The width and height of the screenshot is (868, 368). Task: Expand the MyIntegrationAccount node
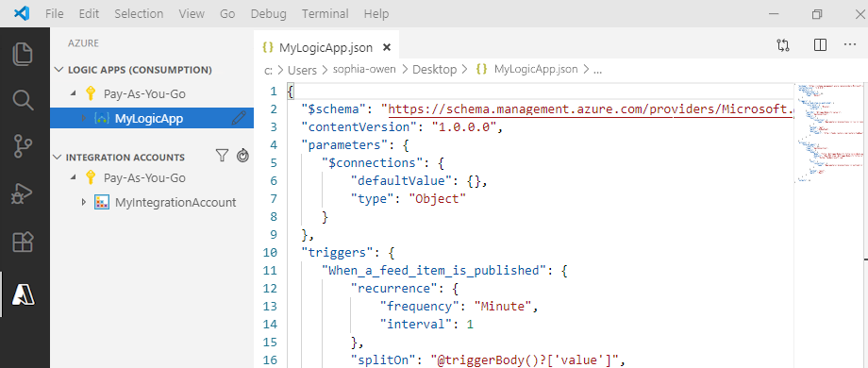click(84, 203)
